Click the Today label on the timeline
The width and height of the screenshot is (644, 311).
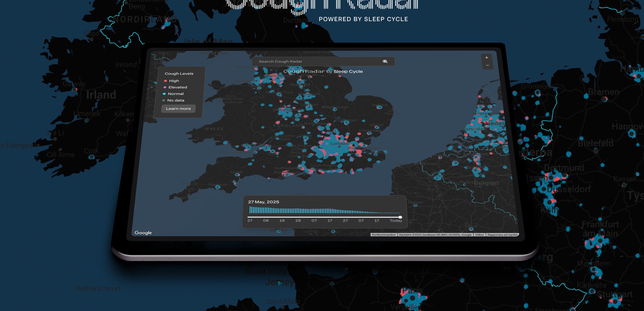396,221
